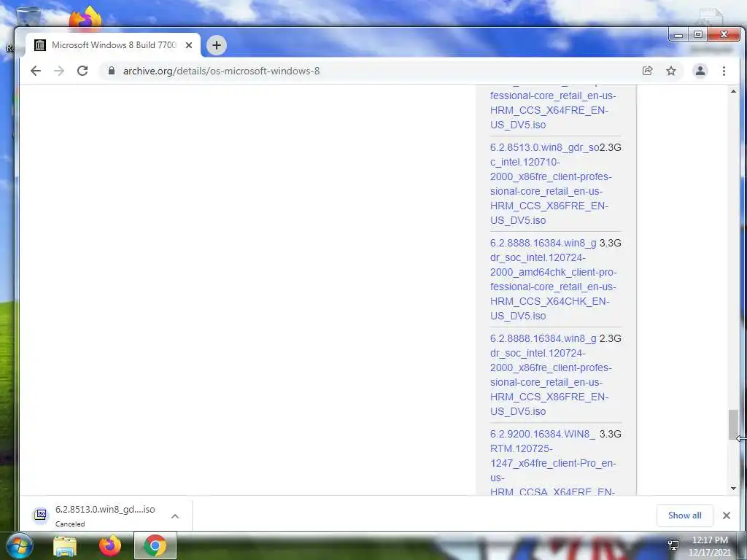Select the Microsoft Windows 8 Build 7700 tab

[x=113, y=45]
